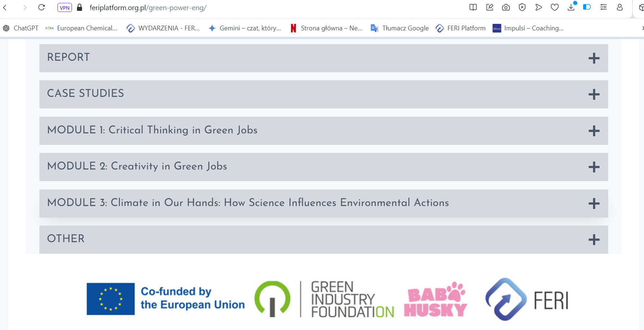Click the heart bookmark icon
644x330 pixels.
(x=555, y=8)
